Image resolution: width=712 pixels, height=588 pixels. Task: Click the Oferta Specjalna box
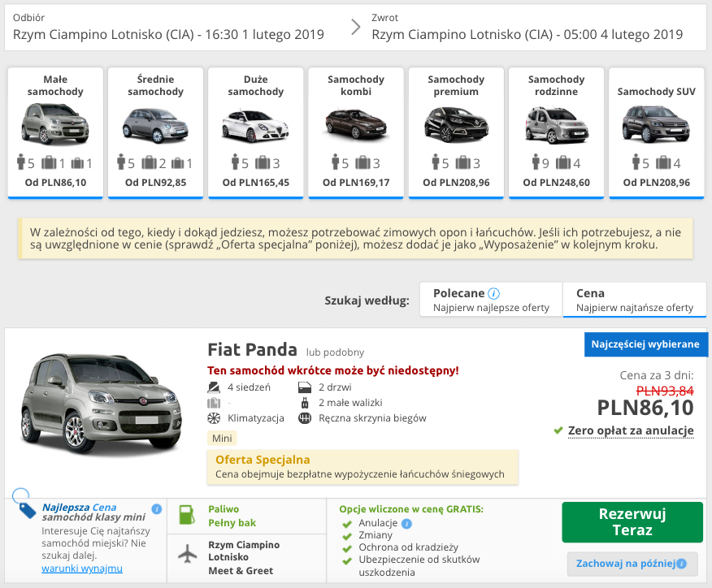pos(363,467)
